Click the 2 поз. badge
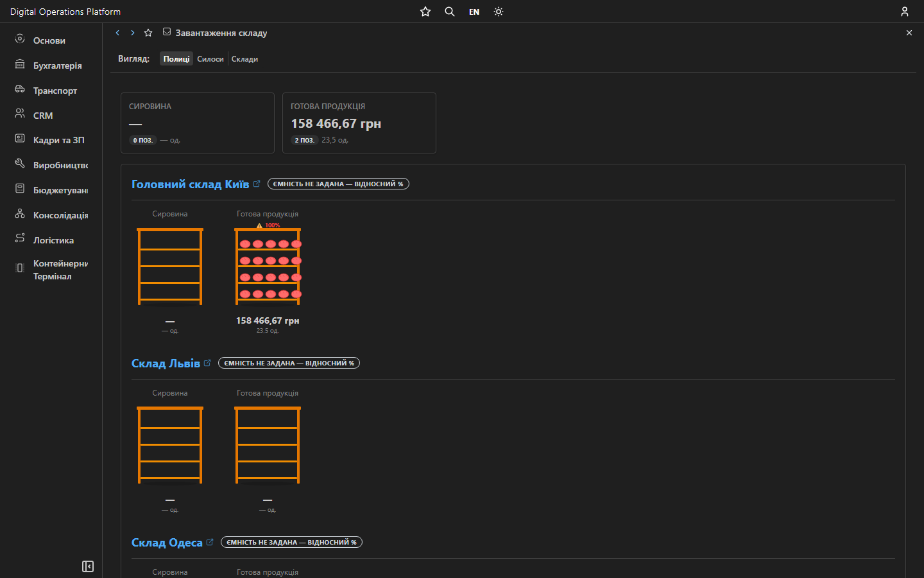Screen dimensions: 924x578 (304, 140)
